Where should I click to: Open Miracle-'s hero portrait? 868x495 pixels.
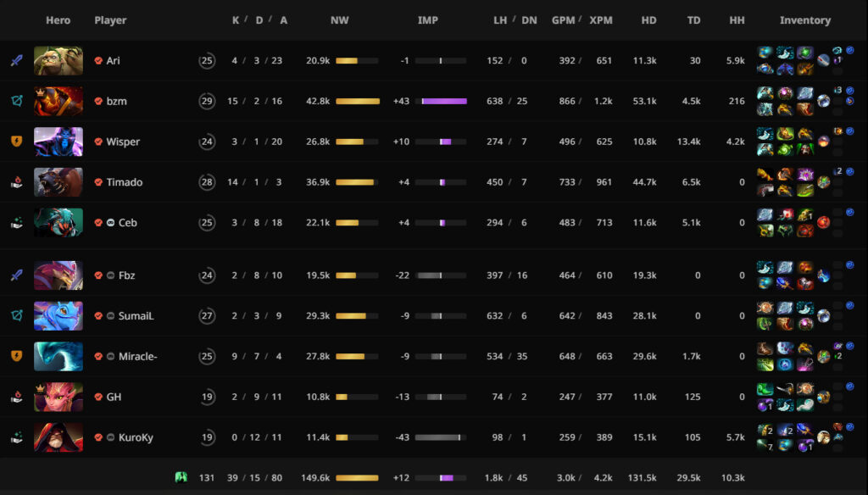[58, 357]
